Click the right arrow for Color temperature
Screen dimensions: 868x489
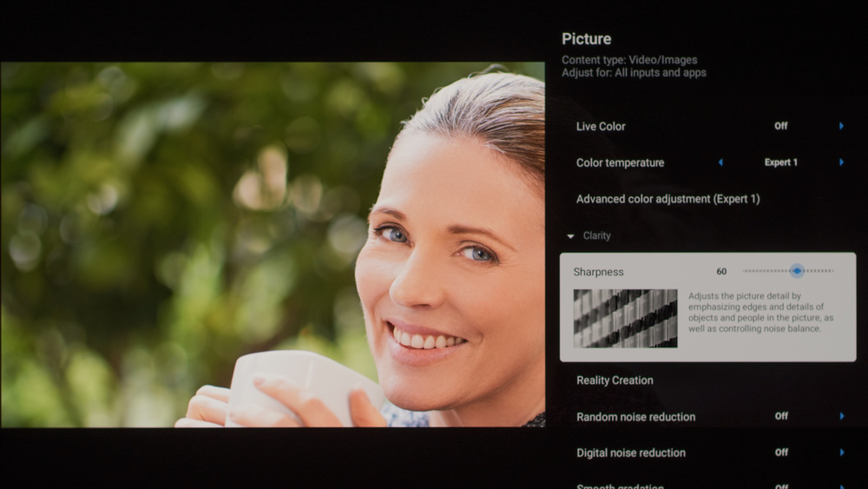(x=841, y=162)
